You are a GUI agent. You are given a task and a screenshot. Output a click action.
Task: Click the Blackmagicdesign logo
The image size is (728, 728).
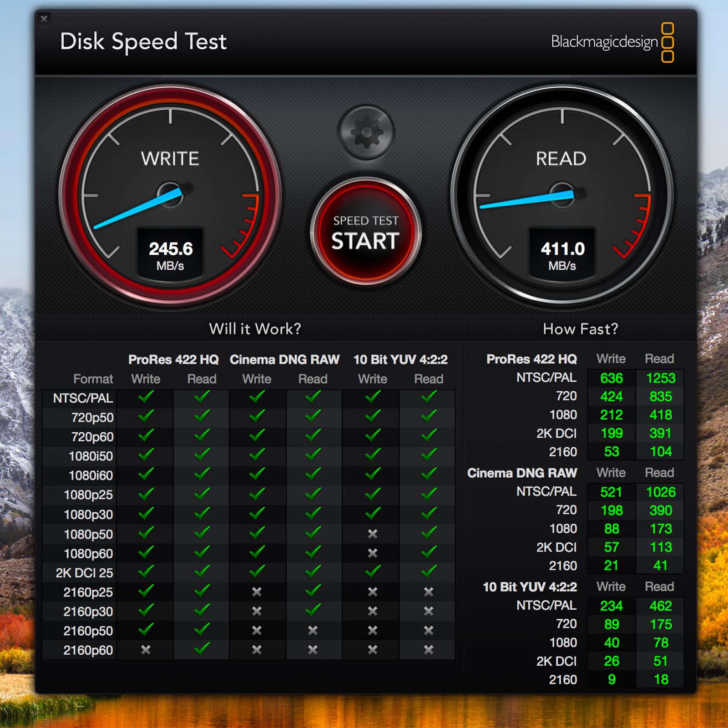pos(612,42)
